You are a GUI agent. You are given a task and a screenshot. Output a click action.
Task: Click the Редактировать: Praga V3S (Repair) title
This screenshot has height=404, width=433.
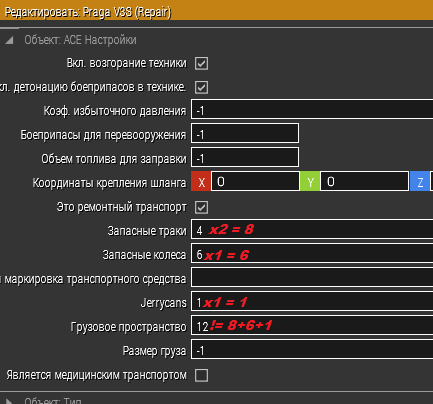tap(88, 13)
